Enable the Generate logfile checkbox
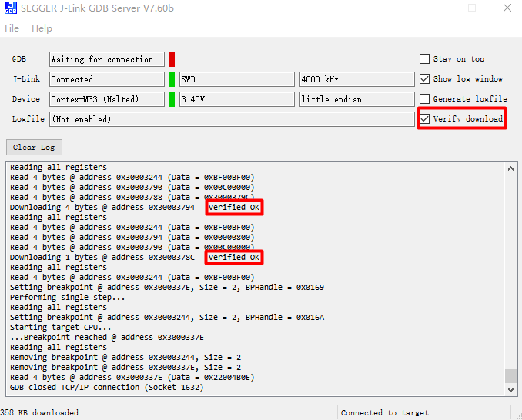This screenshot has width=522, height=420. 424,98
